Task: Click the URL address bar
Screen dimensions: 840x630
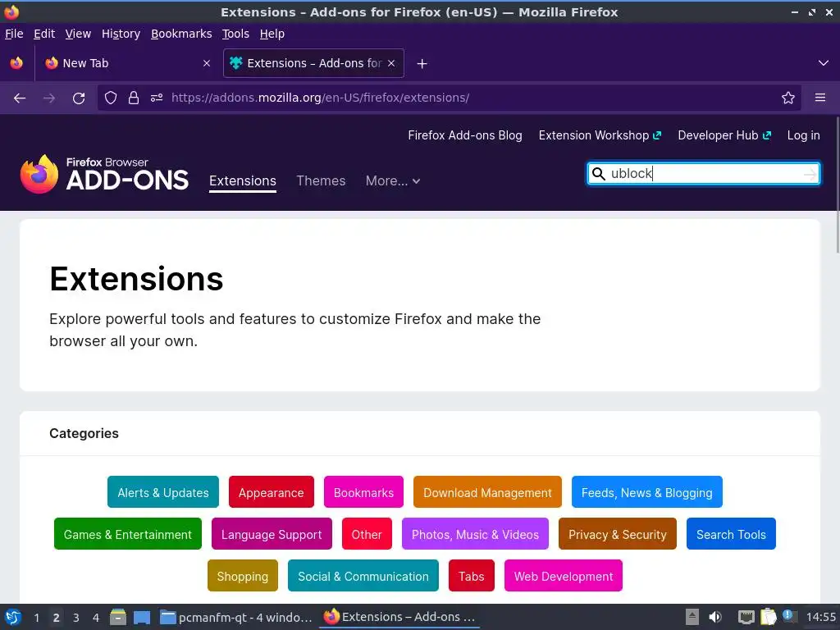Action: (449, 98)
